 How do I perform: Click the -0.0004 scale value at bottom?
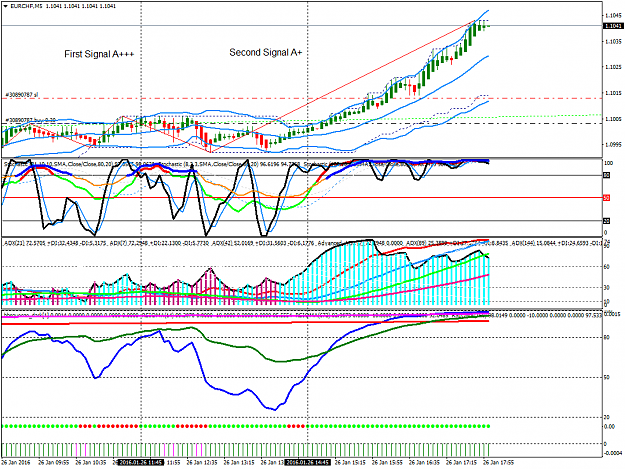pyautogui.click(x=611, y=452)
